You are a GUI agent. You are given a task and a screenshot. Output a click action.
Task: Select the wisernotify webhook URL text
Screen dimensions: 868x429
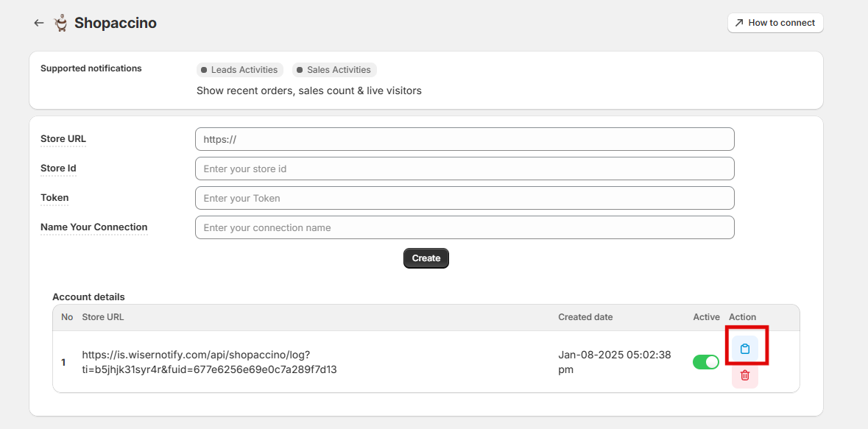(209, 362)
